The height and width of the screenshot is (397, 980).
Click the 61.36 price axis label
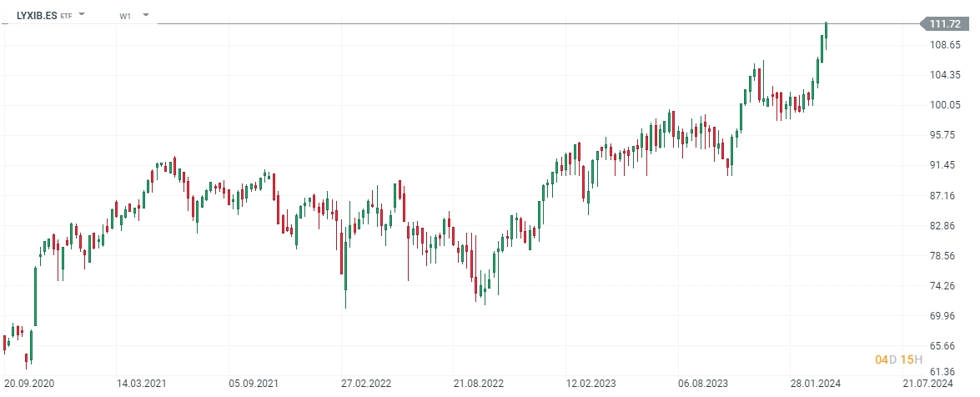pos(945,372)
